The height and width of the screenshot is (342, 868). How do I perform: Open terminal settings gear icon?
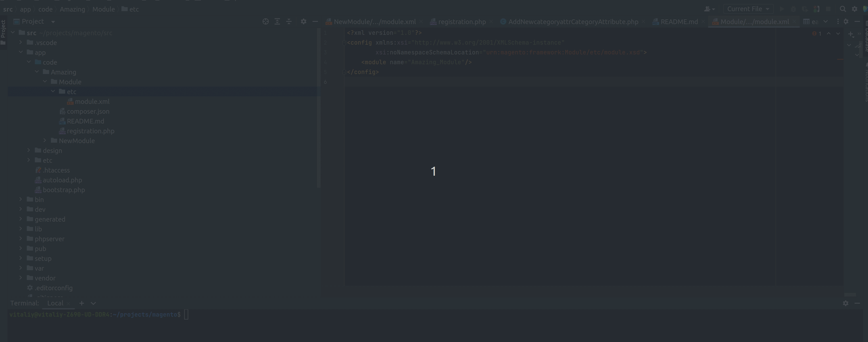click(x=845, y=303)
